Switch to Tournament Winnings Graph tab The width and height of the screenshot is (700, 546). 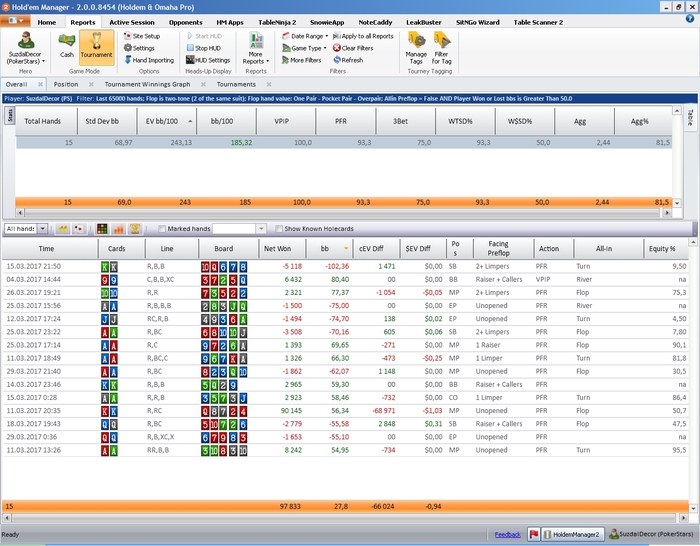tap(147, 84)
